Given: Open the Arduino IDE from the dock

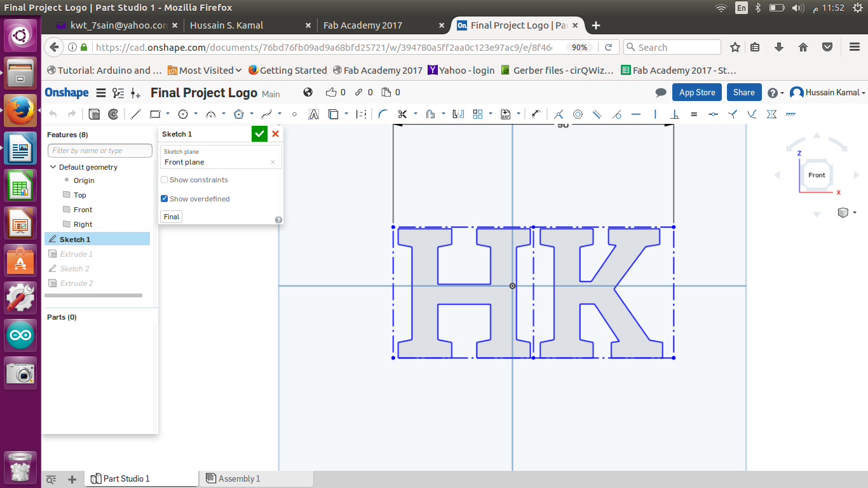Looking at the screenshot, I should 21,335.
